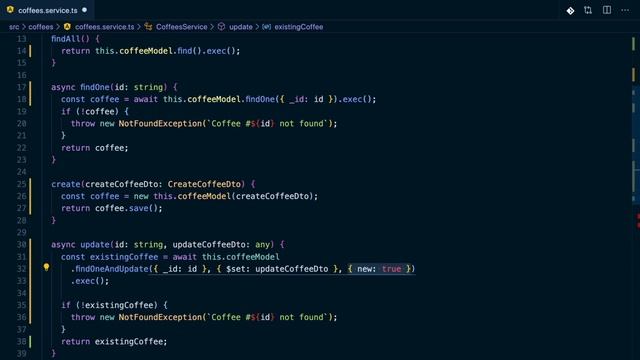Click line number 13 in gutter
This screenshot has height=360, width=640.
click(22, 39)
